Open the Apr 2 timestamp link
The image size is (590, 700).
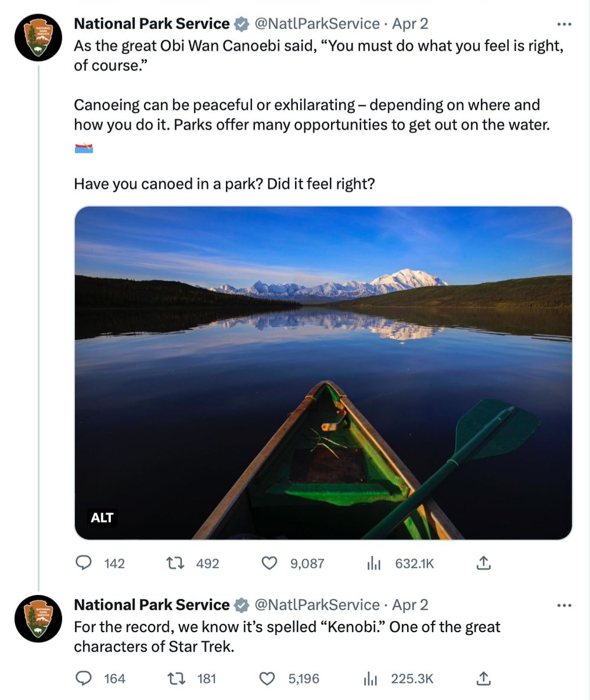point(410,24)
